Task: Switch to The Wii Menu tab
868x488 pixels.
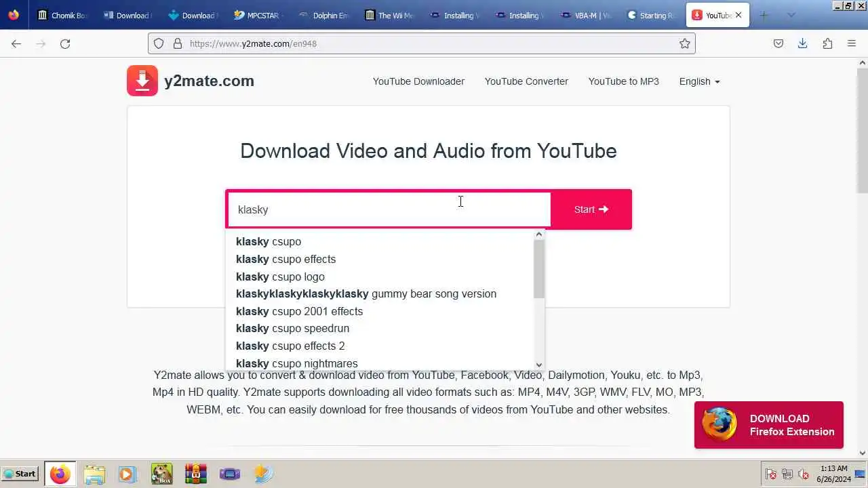Action: click(x=389, y=15)
